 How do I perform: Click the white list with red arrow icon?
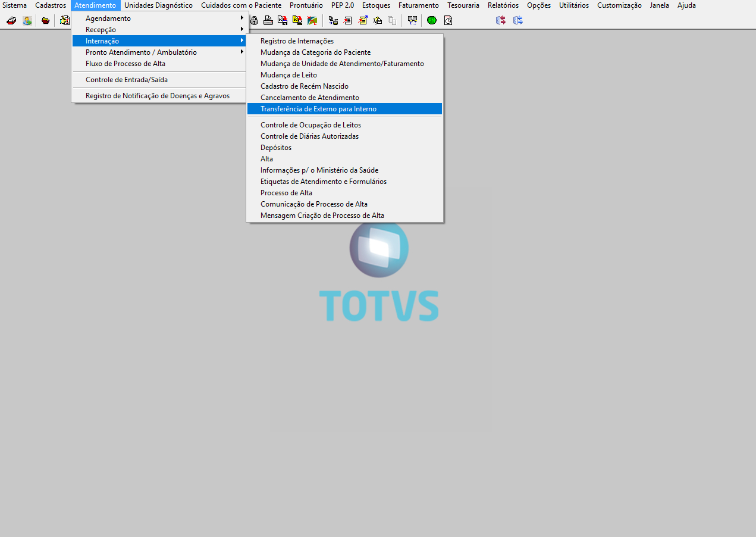[348, 20]
